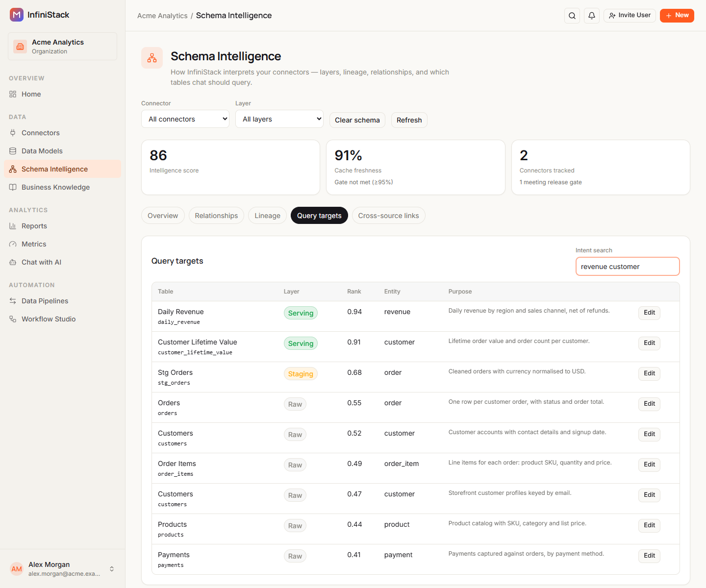Screen dimensions: 706x588
Task: Click the Acme Analytics breadcrumb link
Action: click(162, 16)
